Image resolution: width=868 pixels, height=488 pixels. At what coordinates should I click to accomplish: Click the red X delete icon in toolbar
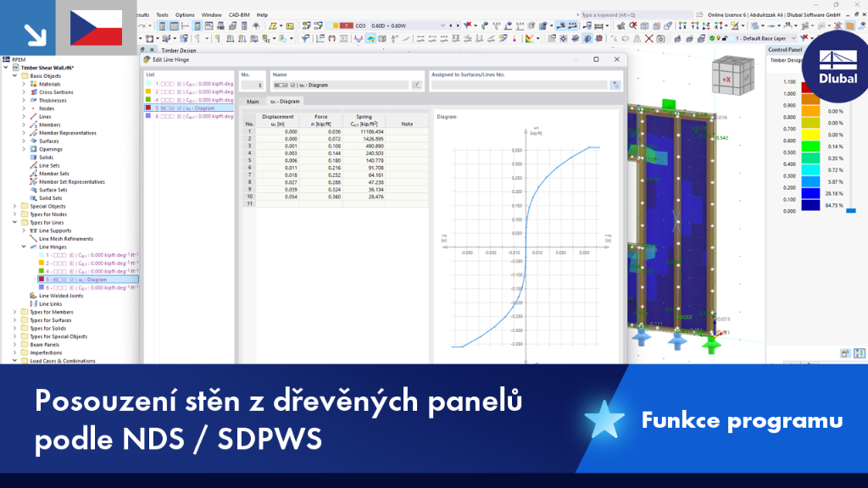point(648,39)
